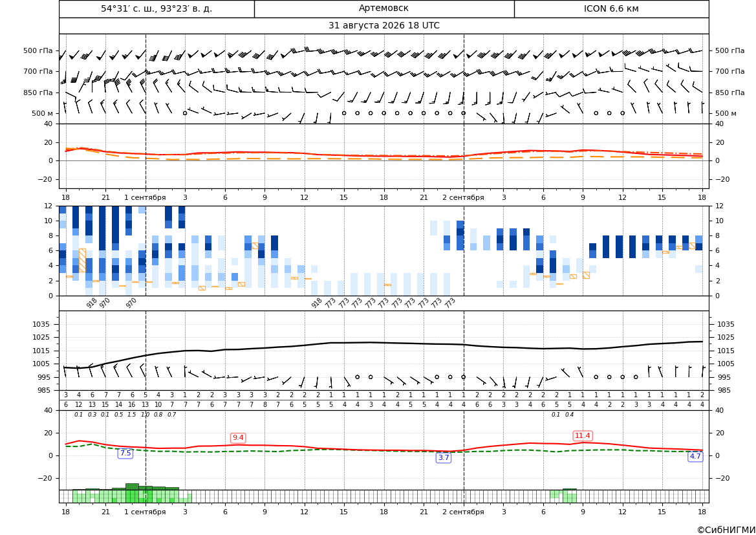Click the blue 3.7 temperature minimum label
756x535 pixels.
[444, 458]
